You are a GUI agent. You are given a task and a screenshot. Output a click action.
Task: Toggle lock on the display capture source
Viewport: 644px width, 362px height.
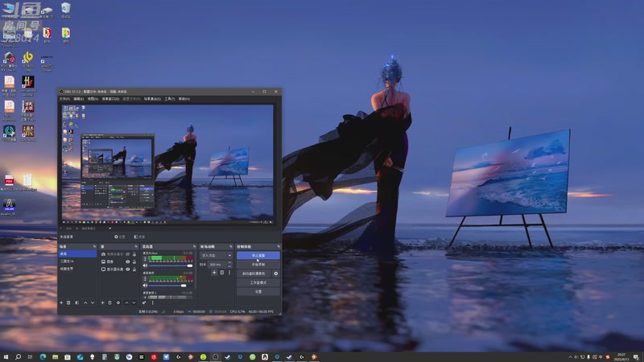click(134, 269)
